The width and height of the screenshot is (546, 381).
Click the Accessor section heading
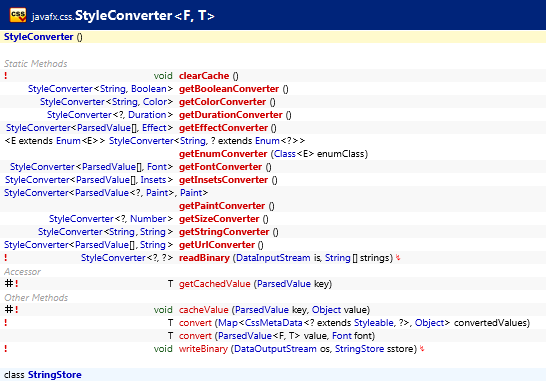click(x=22, y=271)
